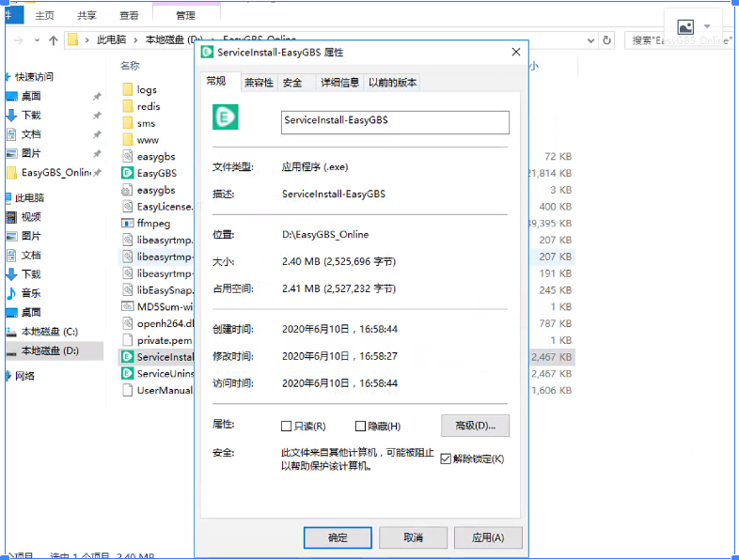The width and height of the screenshot is (739, 560).
Task: Select the UserManual file icon
Action: tap(127, 391)
